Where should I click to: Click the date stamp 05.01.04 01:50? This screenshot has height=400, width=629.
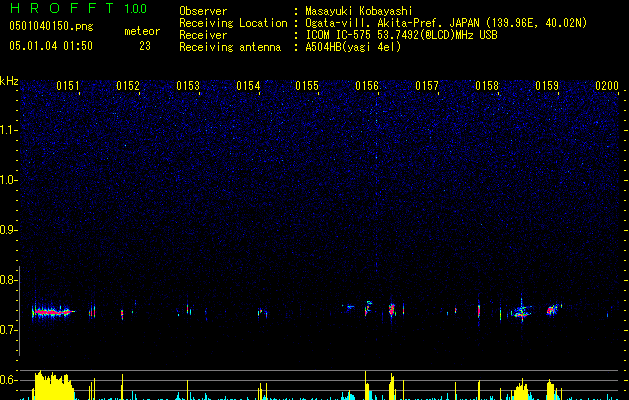coord(51,46)
